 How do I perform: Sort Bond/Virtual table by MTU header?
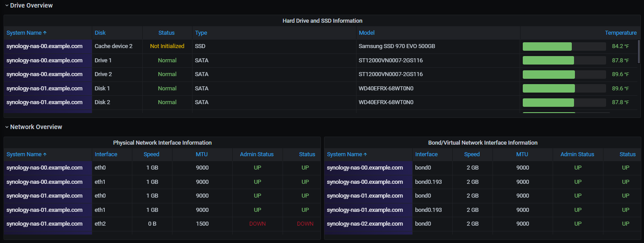pyautogui.click(x=522, y=154)
